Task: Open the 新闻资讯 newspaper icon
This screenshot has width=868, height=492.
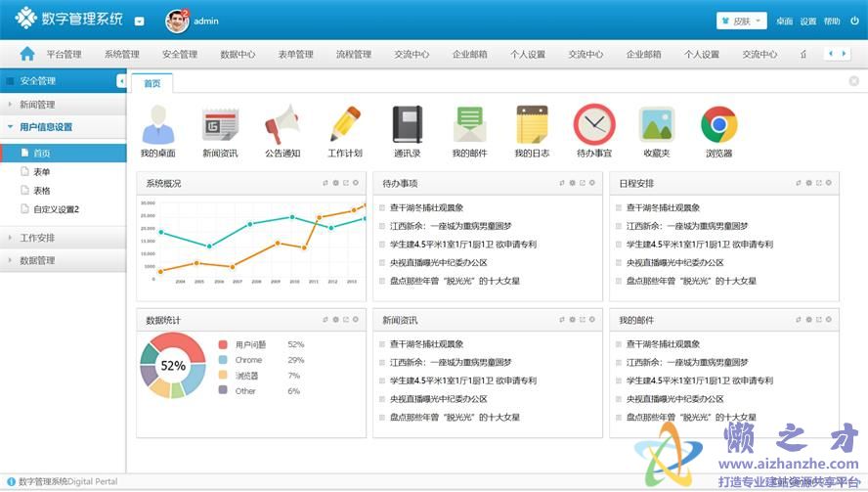Action: (220, 125)
